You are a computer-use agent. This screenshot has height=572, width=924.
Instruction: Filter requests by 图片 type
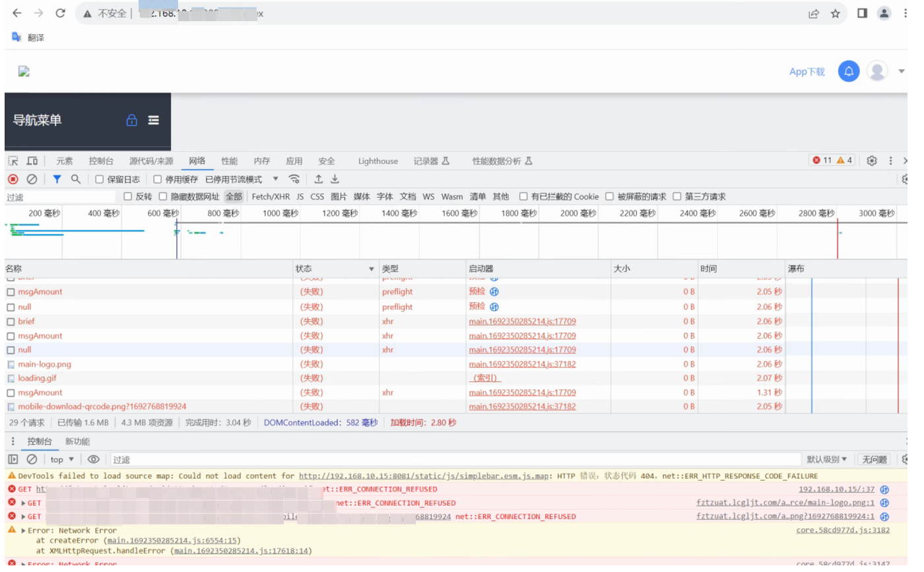point(339,196)
